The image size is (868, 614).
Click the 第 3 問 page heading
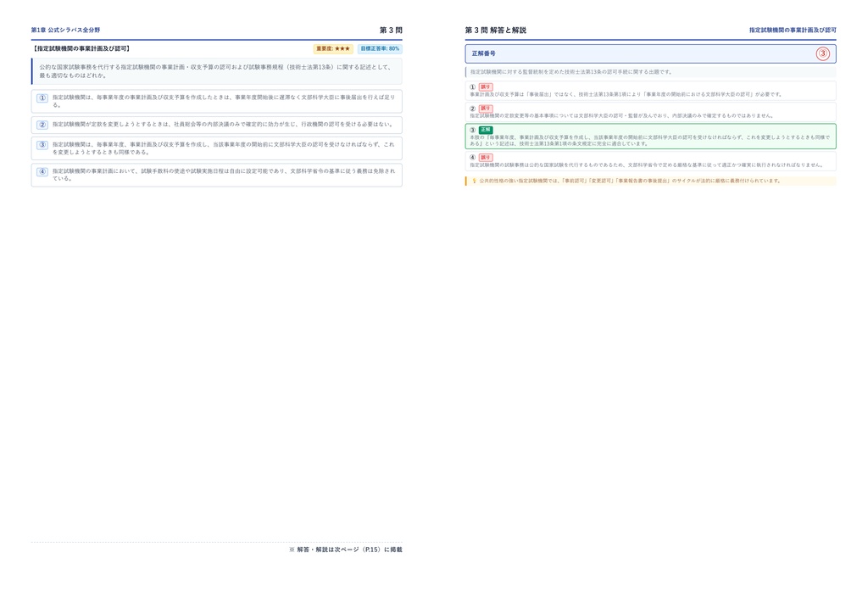[x=391, y=30]
